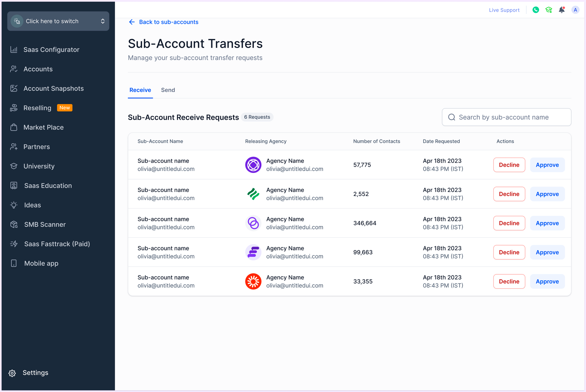Open the user avatar profile icon

coord(575,10)
